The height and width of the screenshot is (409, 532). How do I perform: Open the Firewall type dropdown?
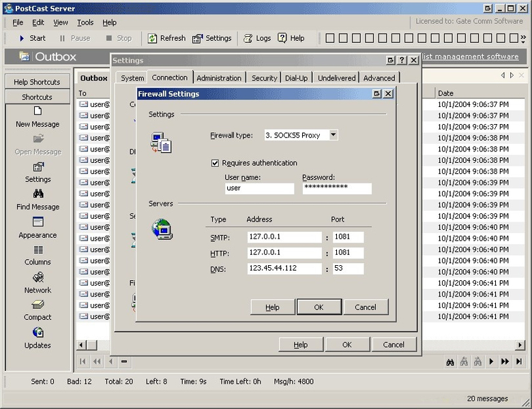[334, 135]
